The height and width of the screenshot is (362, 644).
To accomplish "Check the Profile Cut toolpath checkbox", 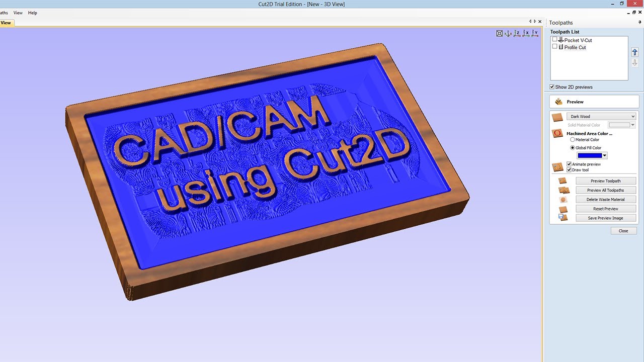I will [x=555, y=46].
